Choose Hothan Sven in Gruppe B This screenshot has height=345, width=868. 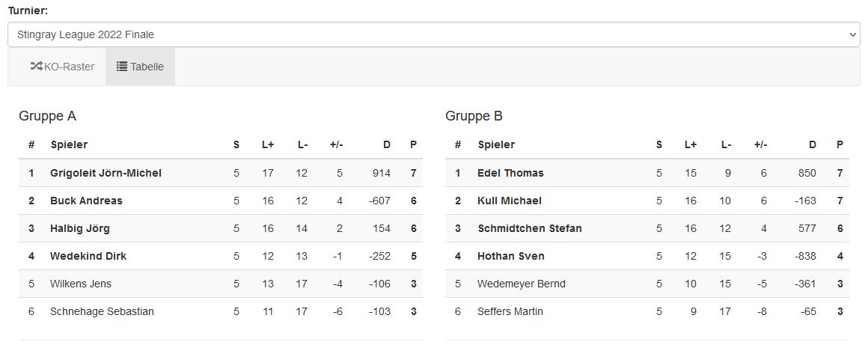(511, 256)
